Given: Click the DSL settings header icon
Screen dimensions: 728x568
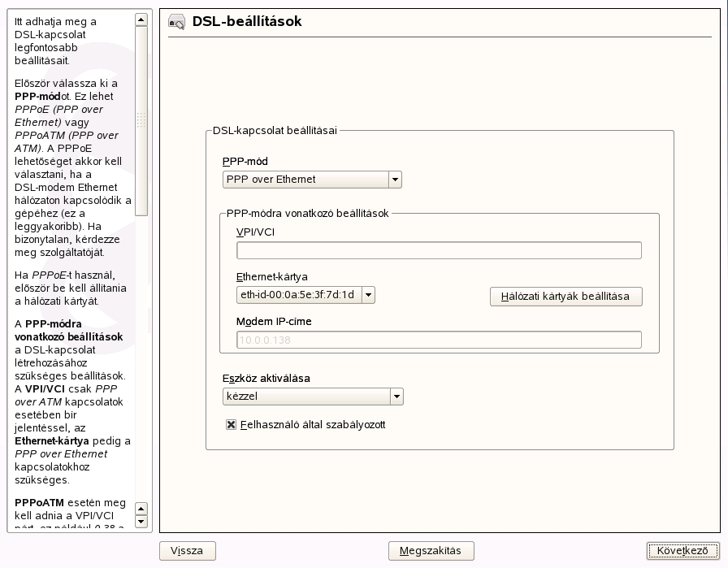Looking at the screenshot, I should click(176, 23).
